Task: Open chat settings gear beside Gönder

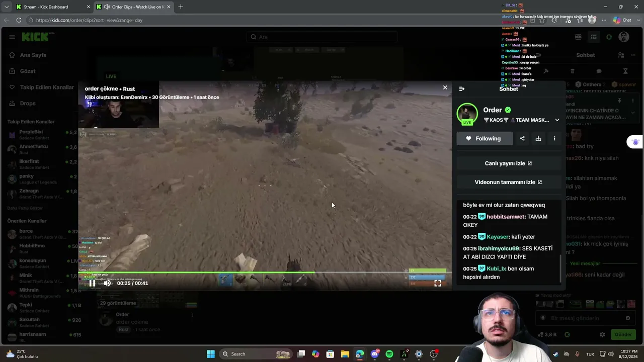Action: [x=602, y=334]
